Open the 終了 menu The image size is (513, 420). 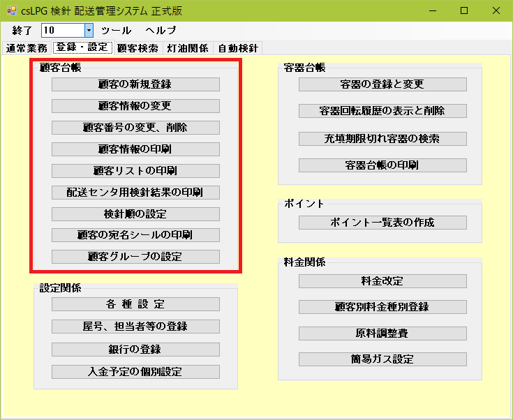tap(22, 31)
